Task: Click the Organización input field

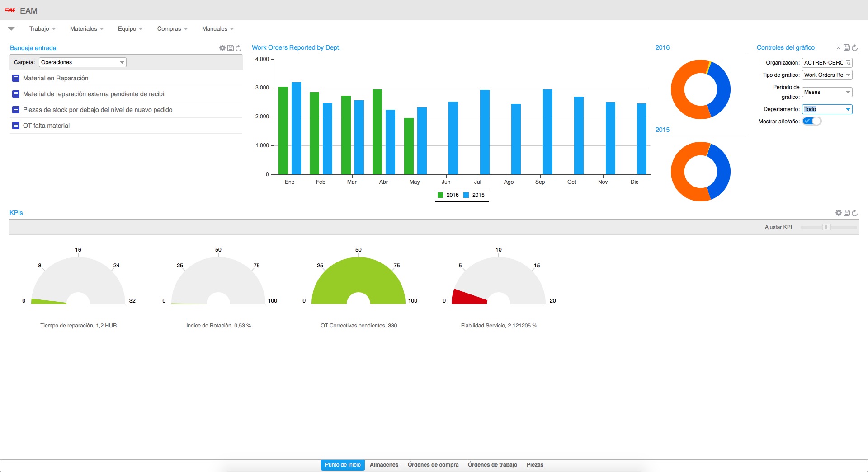Action: (824, 63)
